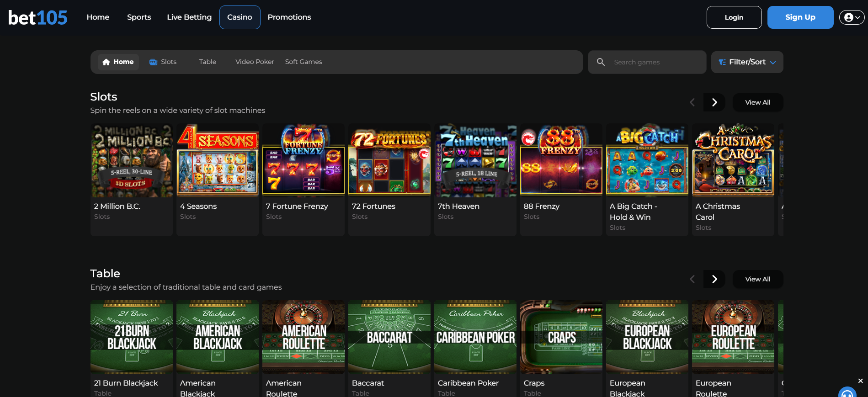Viewport: 868px width, 397px height.
Task: Click View All for Slots
Action: (758, 102)
